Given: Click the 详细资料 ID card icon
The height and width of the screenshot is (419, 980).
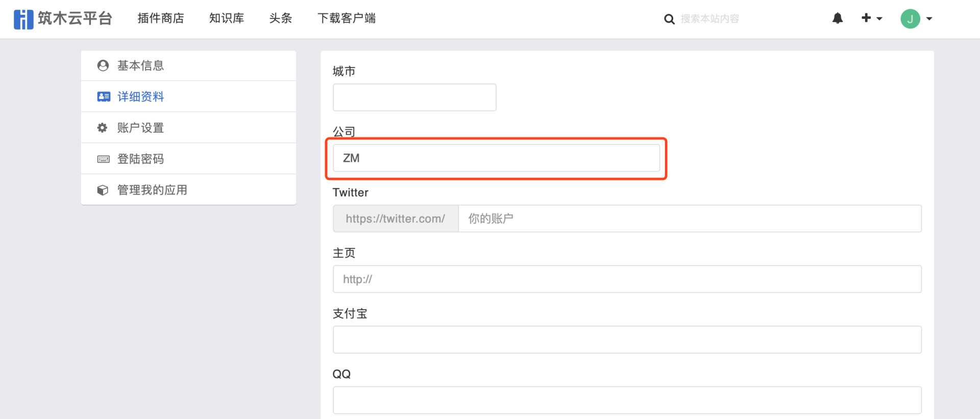Looking at the screenshot, I should point(104,97).
